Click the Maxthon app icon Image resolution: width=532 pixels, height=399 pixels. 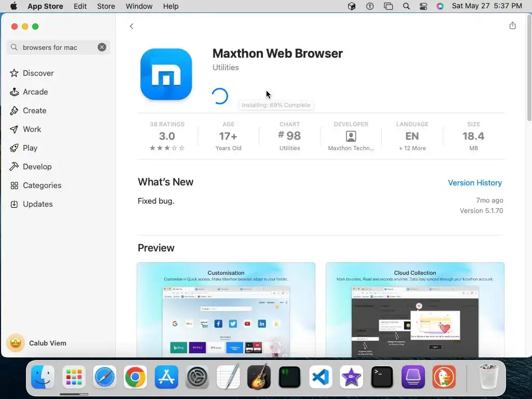[166, 74]
